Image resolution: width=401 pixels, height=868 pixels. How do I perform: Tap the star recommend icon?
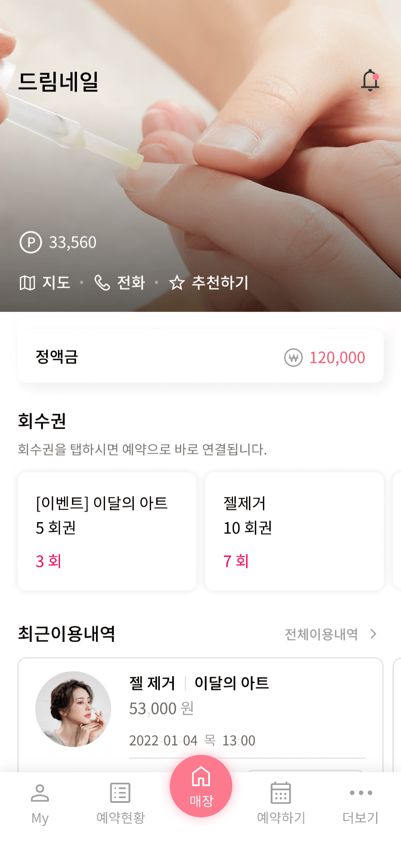[177, 283]
